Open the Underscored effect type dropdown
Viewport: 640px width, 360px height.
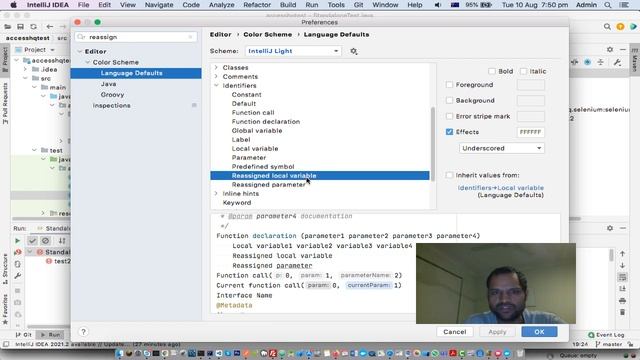[x=502, y=148]
